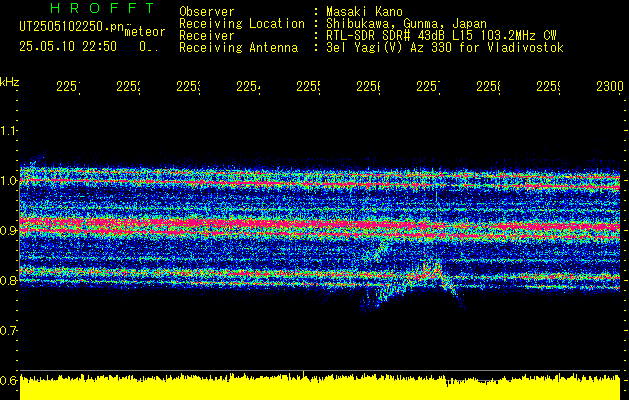Click the 0.8 frequency axis label

(8, 280)
